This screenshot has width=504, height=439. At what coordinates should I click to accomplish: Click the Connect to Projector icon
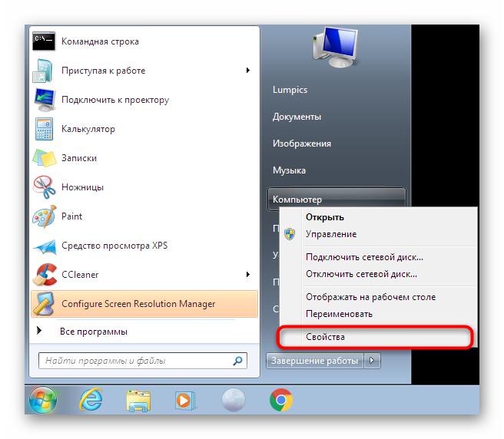(x=45, y=100)
